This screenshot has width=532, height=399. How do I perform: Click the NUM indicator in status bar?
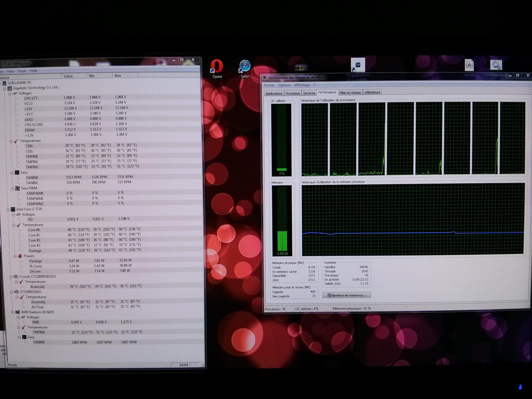click(x=184, y=365)
